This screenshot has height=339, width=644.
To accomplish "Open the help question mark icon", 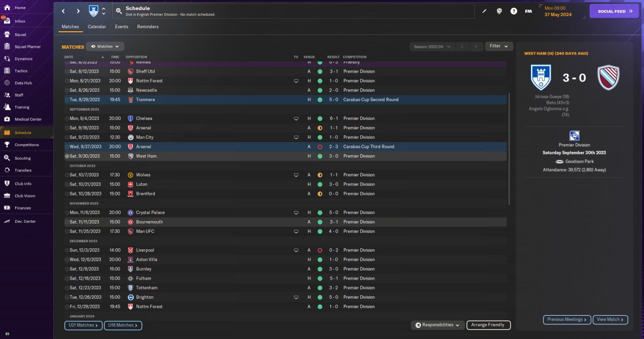I will 514,11.
